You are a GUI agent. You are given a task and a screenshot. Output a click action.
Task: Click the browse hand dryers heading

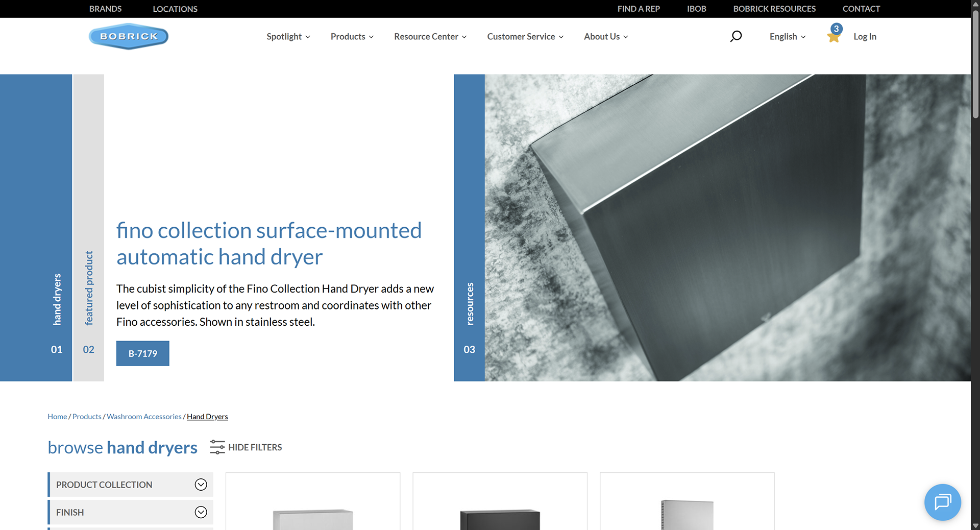coord(122,447)
